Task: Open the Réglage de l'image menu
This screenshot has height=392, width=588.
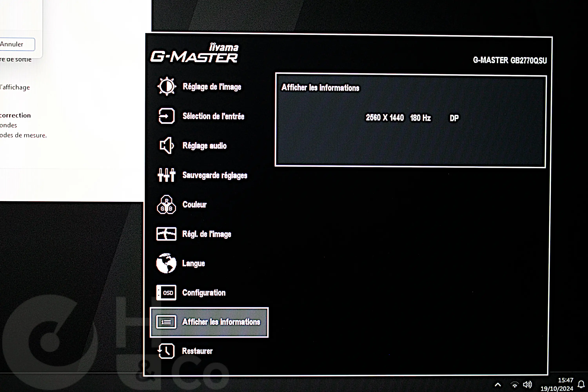Action: [212, 87]
